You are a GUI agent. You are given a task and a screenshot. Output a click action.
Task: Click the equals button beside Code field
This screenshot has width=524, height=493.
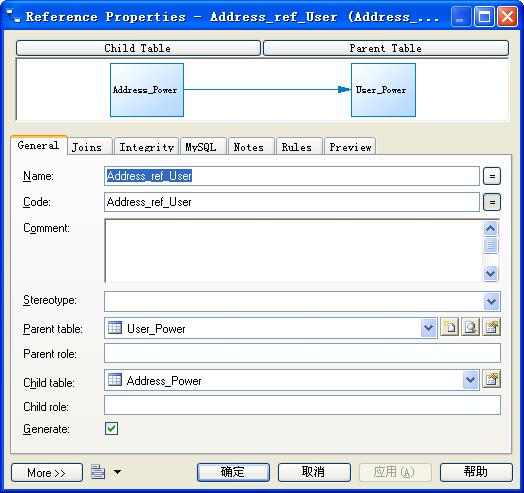point(492,202)
